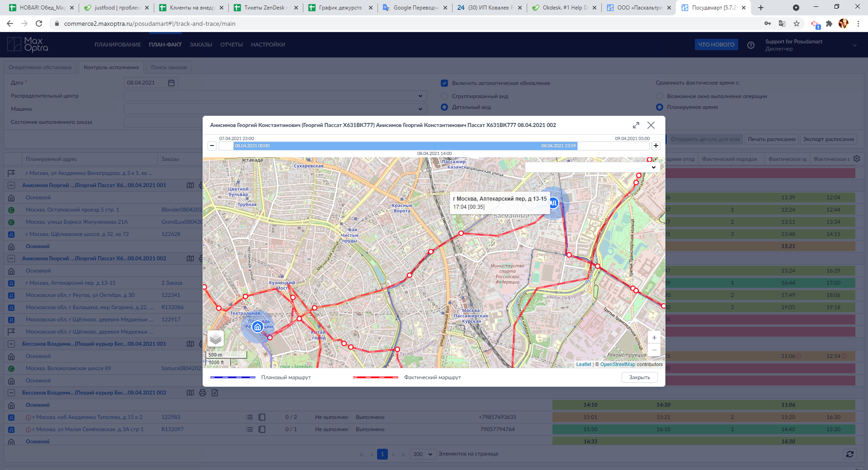Screen dimensions: 868x470
Task: Change items per page dropdown 300
Action: coord(423,454)
